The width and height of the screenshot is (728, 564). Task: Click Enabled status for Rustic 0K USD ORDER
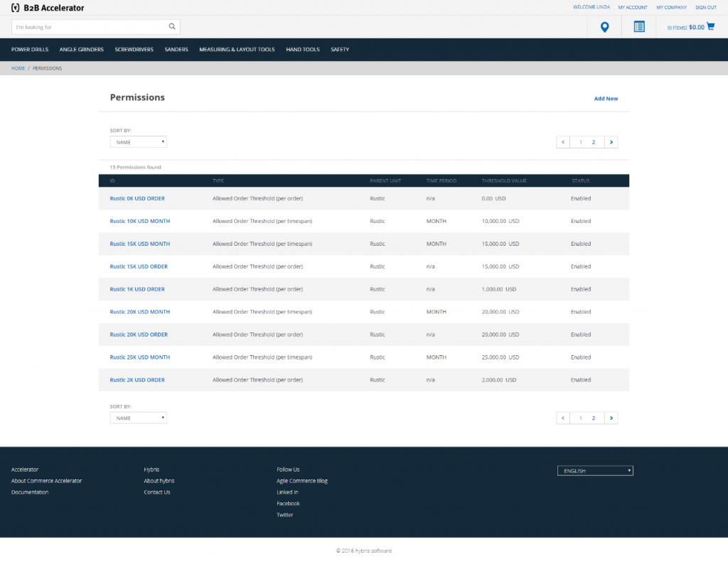coord(580,198)
